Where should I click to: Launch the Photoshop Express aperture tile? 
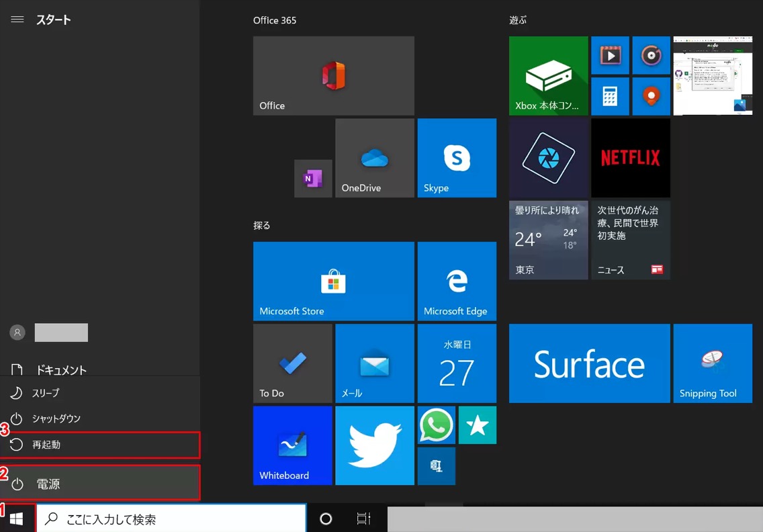coord(548,158)
